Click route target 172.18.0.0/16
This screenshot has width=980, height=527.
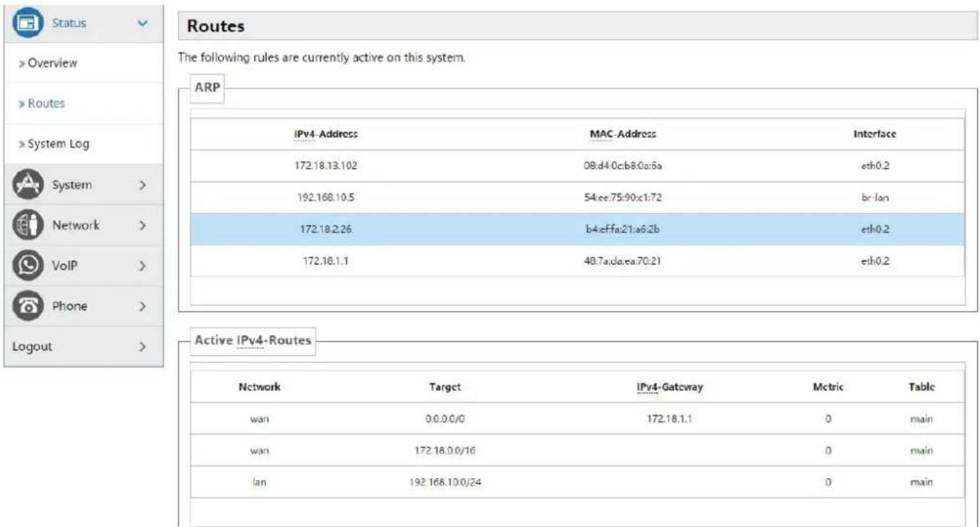coord(445,450)
